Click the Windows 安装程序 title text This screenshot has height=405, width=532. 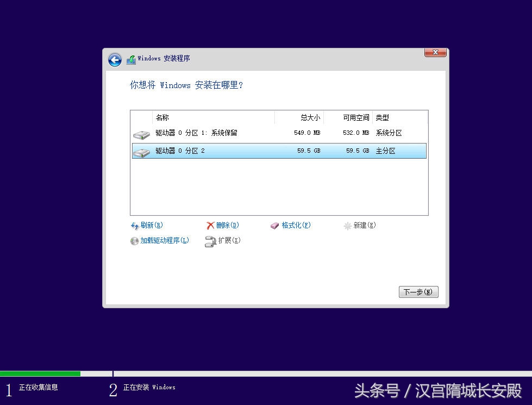pos(164,58)
